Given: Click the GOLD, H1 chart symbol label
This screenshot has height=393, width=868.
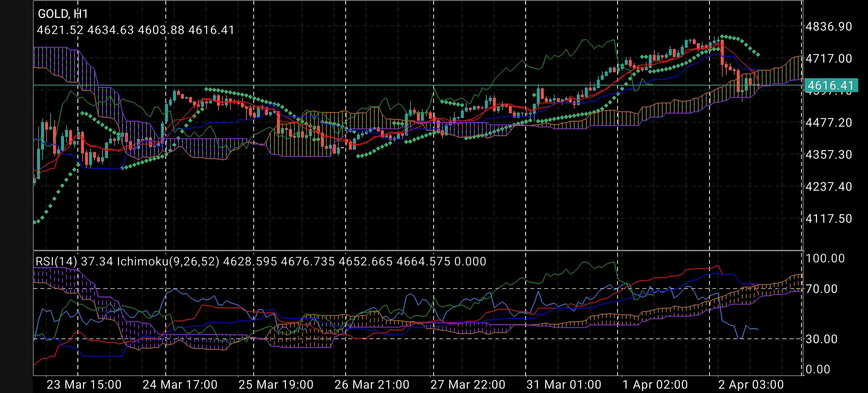Looking at the screenshot, I should click(x=63, y=14).
